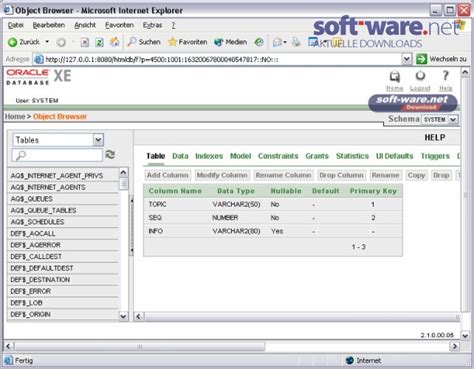
Task: Open the Tables object type dropdown
Action: pos(58,140)
